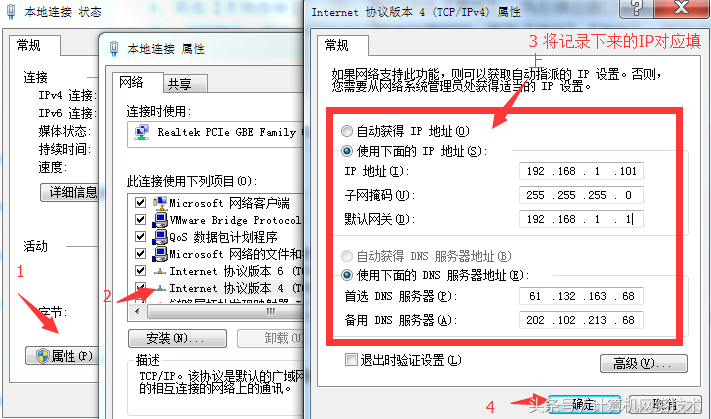Select Internet 协议版本 6 item icon
The height and width of the screenshot is (419, 711).
pyautogui.click(x=160, y=272)
